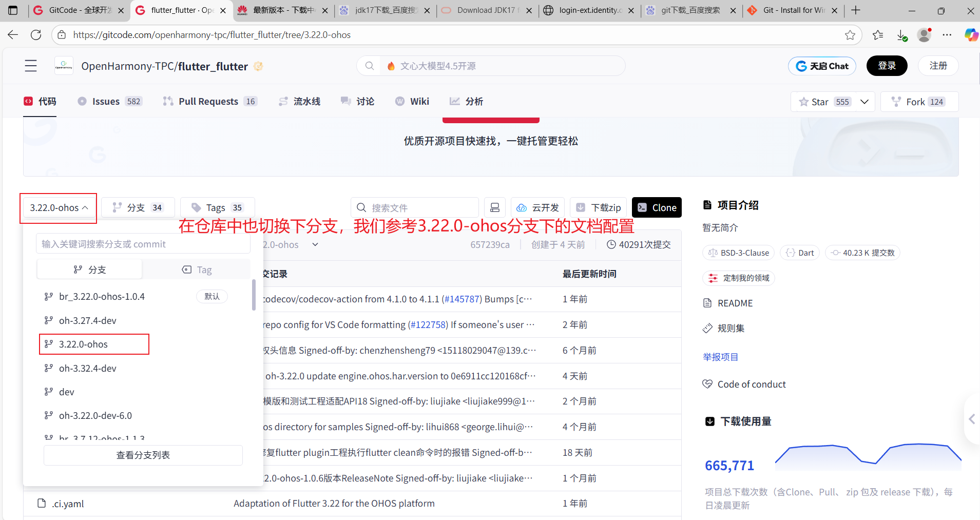
Task: Focus the 搜索文件 file search field
Action: click(415, 207)
